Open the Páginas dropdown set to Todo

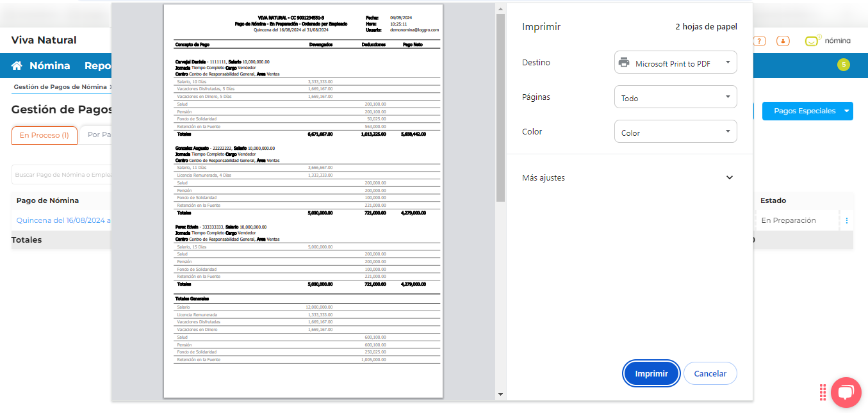pos(675,97)
